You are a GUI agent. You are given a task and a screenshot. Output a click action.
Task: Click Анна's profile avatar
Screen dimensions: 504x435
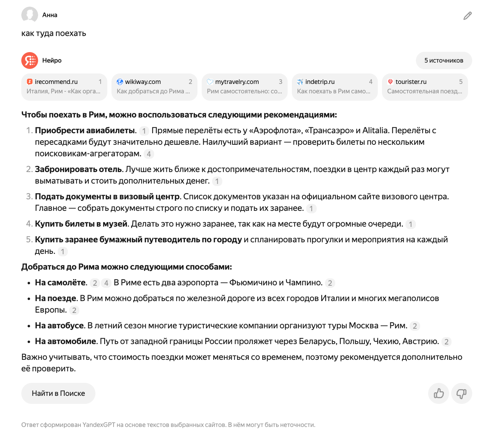(x=30, y=15)
